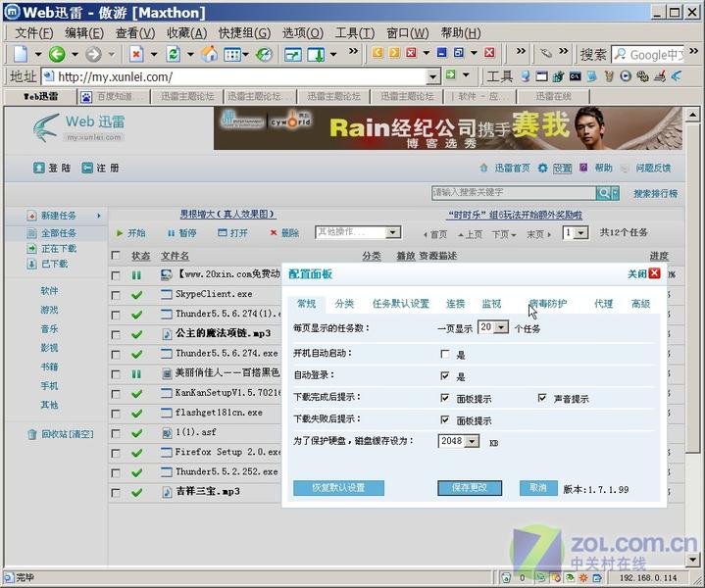Viewport: 705px width, 588px height.
Task: Select the 全部任务 sidebar item
Action: click(x=59, y=233)
